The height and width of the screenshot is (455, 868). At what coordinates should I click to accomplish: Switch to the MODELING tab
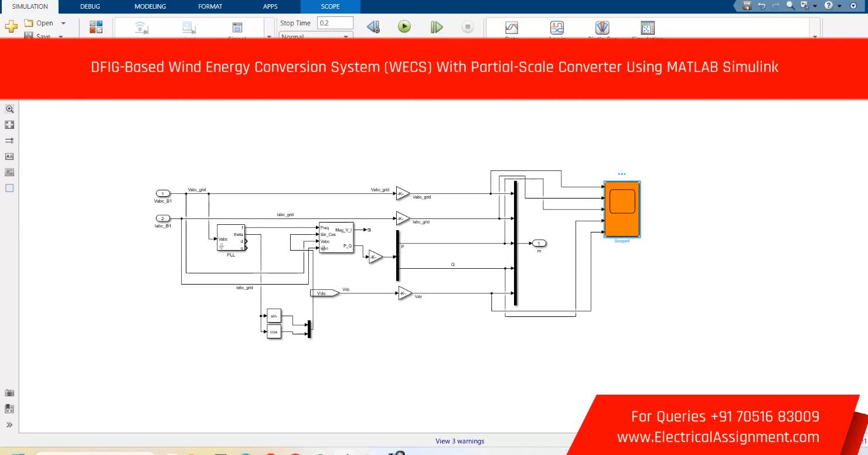pos(150,6)
